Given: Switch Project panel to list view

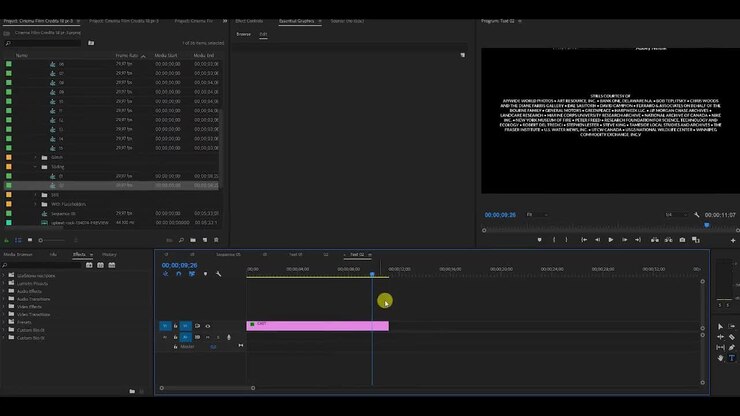Looking at the screenshot, I should coord(18,240).
